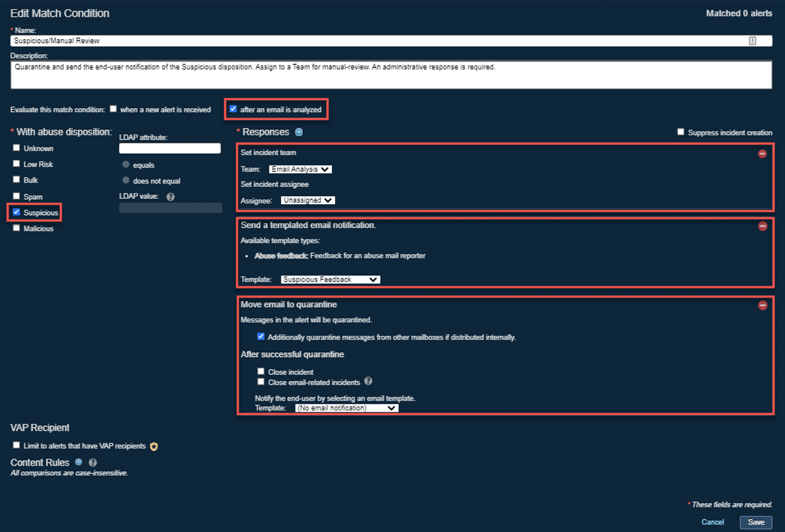785x532 pixels.
Task: Add a new response with plus icon
Action: tap(299, 132)
